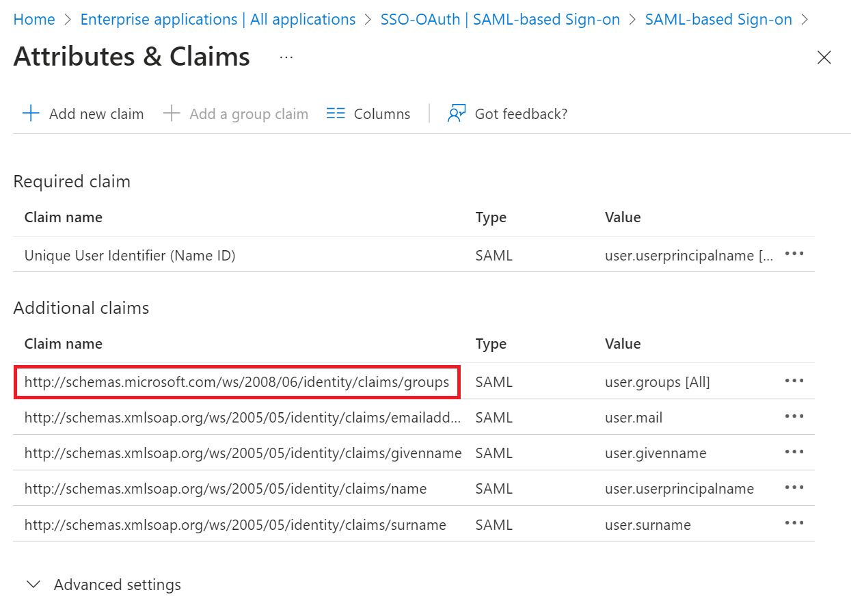The height and width of the screenshot is (616, 851).
Task: Open ellipsis menu for user.surname claim row
Action: click(x=794, y=523)
